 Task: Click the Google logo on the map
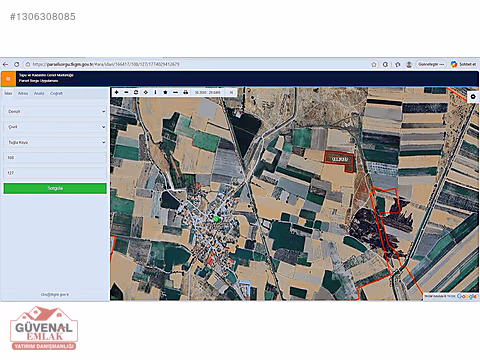click(x=467, y=296)
